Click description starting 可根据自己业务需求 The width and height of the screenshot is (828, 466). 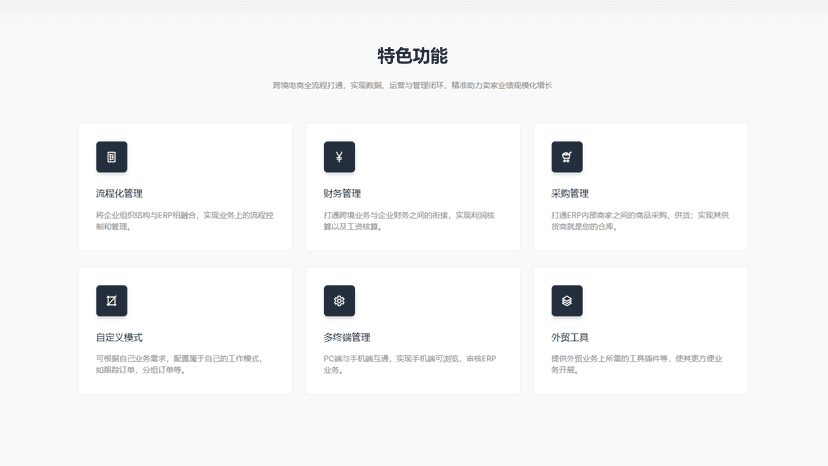(x=180, y=364)
